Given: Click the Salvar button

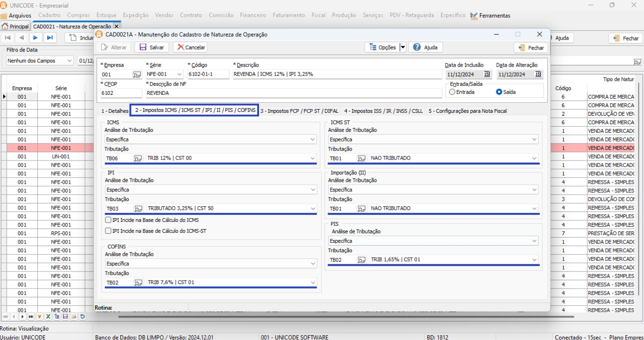Looking at the screenshot, I should (151, 47).
